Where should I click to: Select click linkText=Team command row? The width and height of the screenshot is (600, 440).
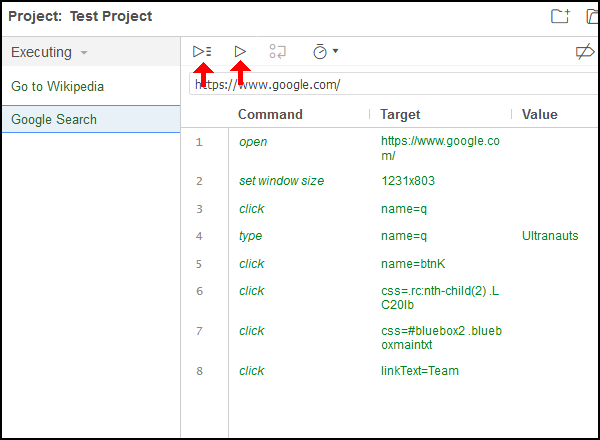(x=390, y=370)
